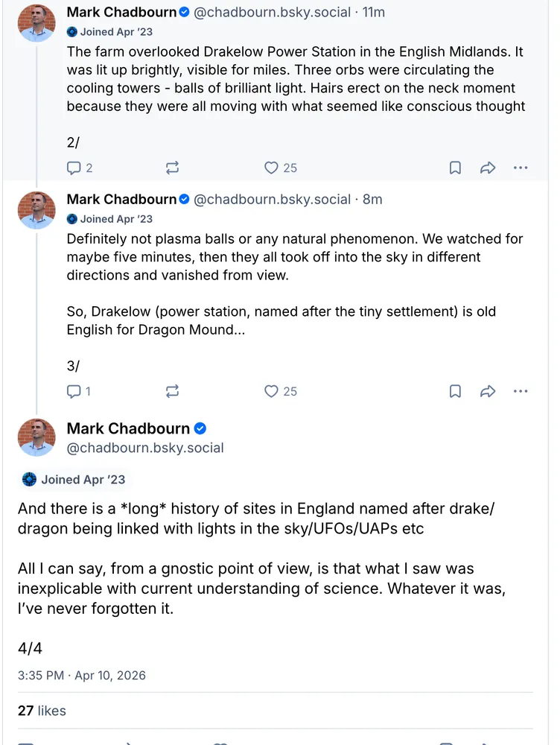Screen dimensions: 560x745
Task: Share the 11m-old post ending in 2/
Action: 488,168
